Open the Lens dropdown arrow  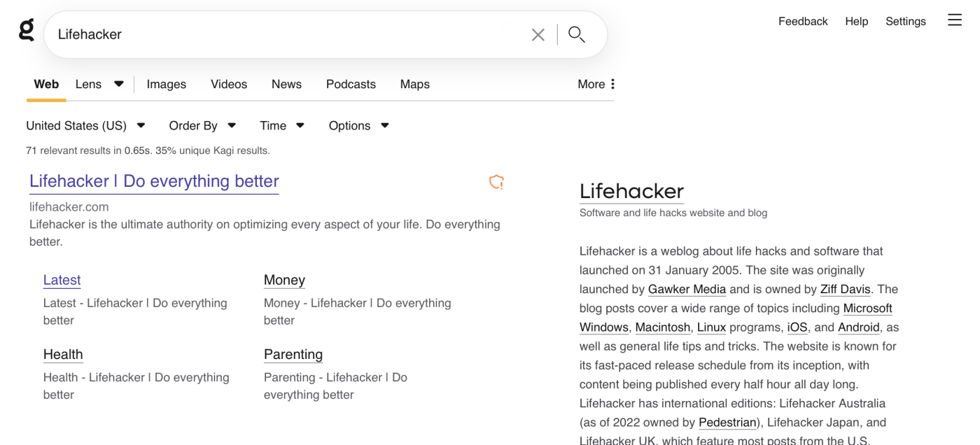[x=118, y=83]
